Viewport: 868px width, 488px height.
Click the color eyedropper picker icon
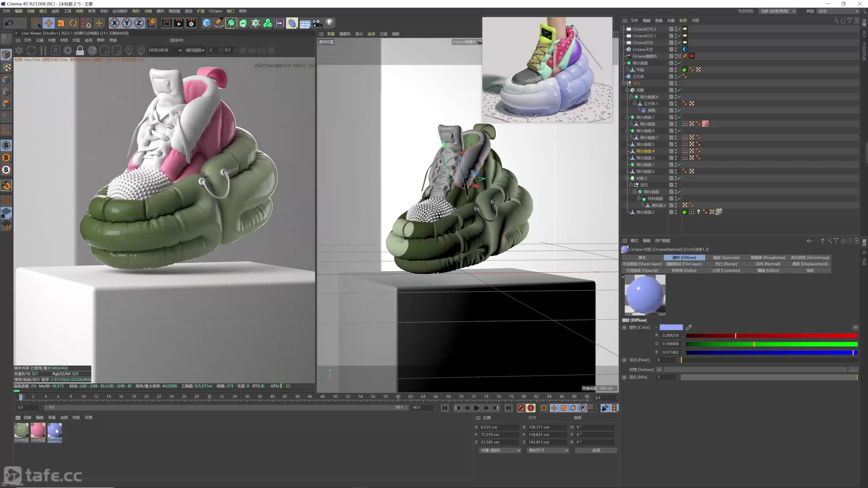(689, 327)
